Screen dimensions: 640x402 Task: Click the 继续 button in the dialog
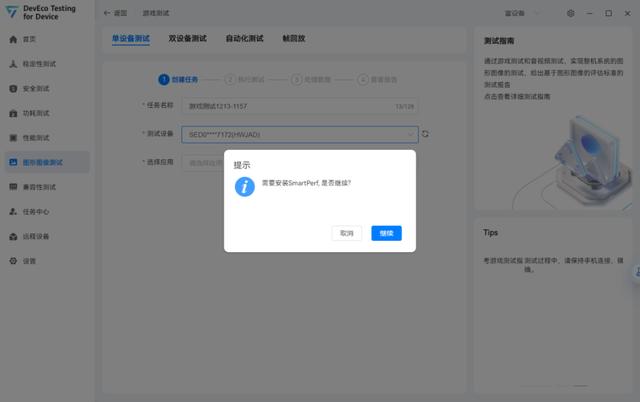(x=386, y=233)
